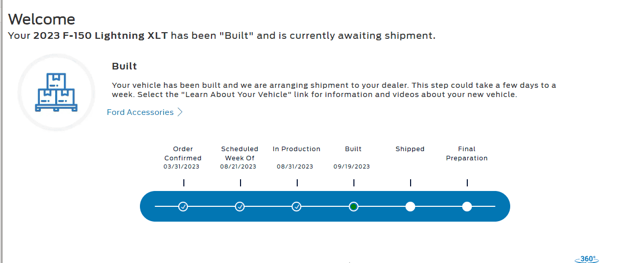Click the Order Confirmed checkmark circle
644x263 pixels.
183,206
